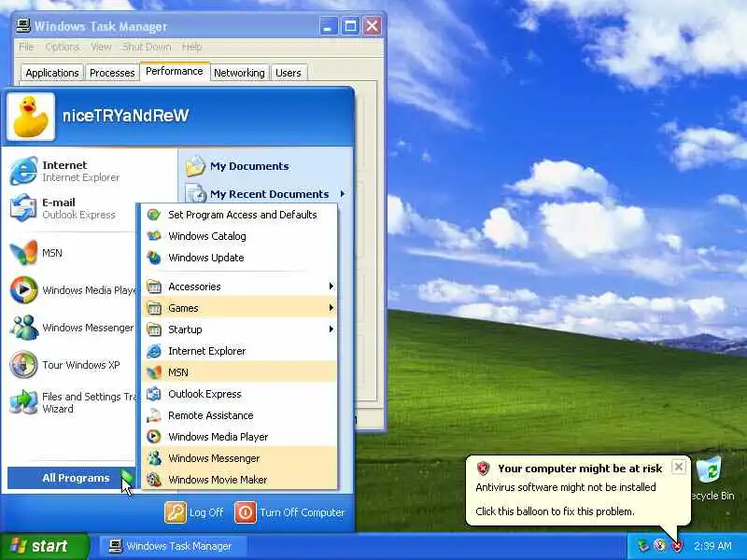Open Files and Settings Transfer Wizard

pyautogui.click(x=73, y=402)
